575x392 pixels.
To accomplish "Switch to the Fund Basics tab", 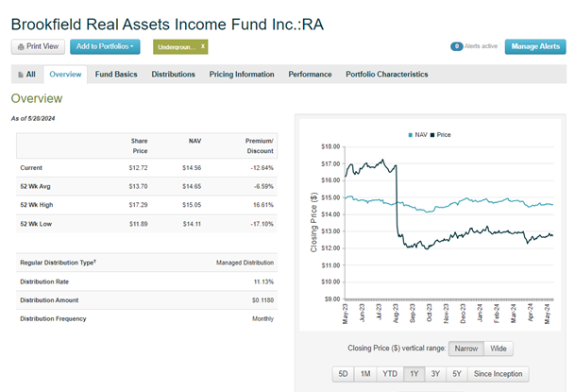I will point(116,75).
